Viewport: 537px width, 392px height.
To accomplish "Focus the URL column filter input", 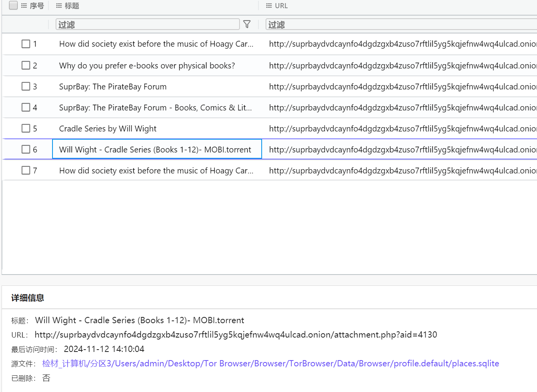I will [401, 24].
